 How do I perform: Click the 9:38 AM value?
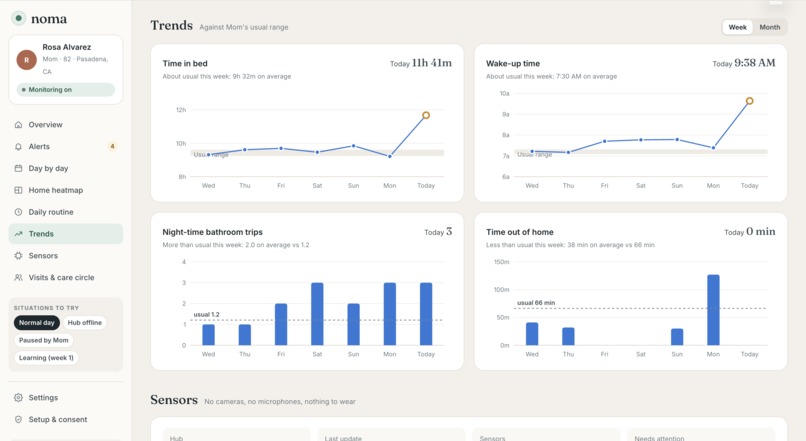point(755,63)
